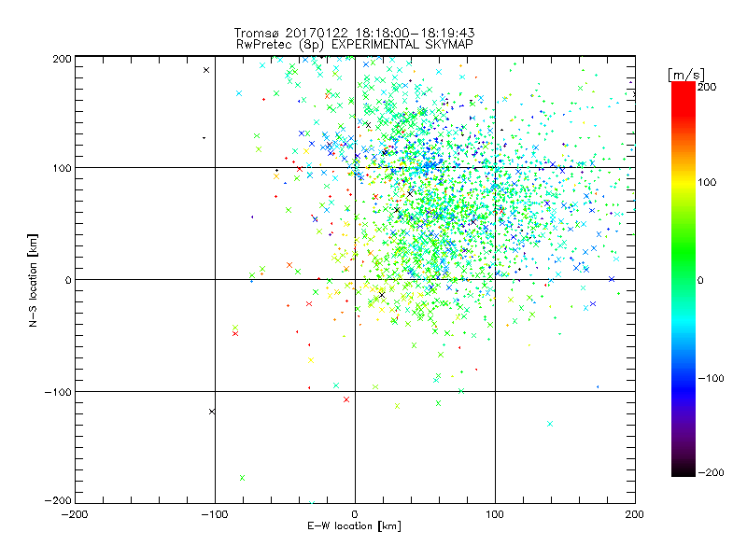Click the y-axis tick label -200
Viewport: 747px width, 560px height.
58,500
